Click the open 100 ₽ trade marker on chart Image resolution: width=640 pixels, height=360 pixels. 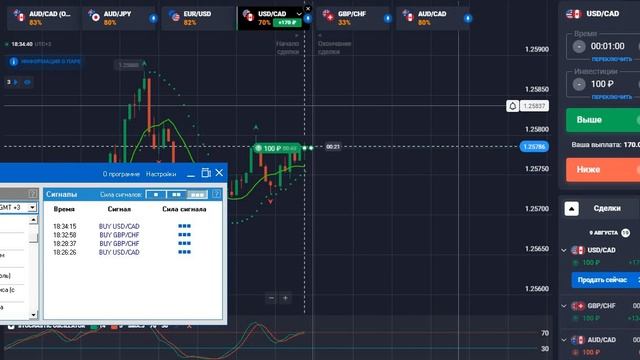(x=277, y=148)
